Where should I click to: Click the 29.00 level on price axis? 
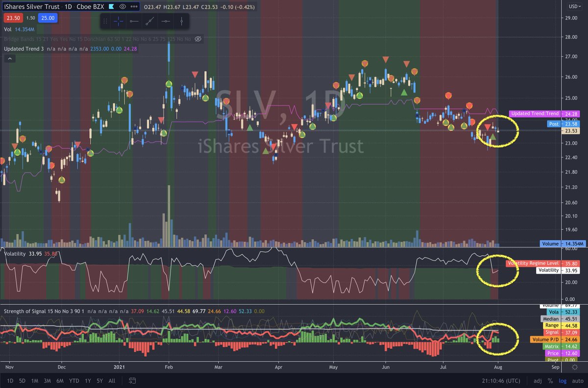[571, 18]
